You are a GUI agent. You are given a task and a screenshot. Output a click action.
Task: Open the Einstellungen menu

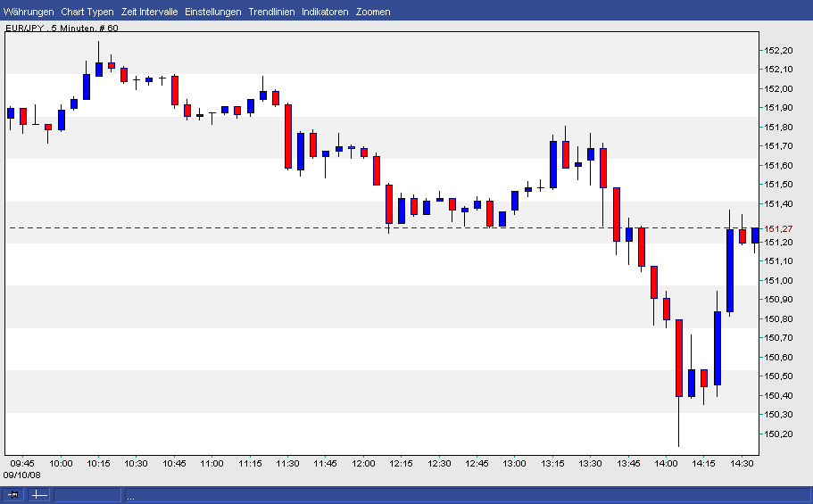[213, 12]
